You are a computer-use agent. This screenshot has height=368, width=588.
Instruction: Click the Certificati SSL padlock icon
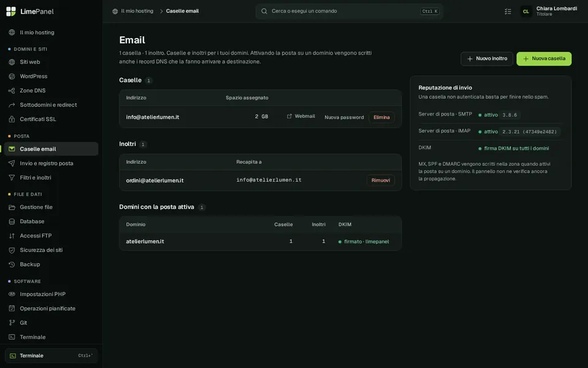coord(12,119)
